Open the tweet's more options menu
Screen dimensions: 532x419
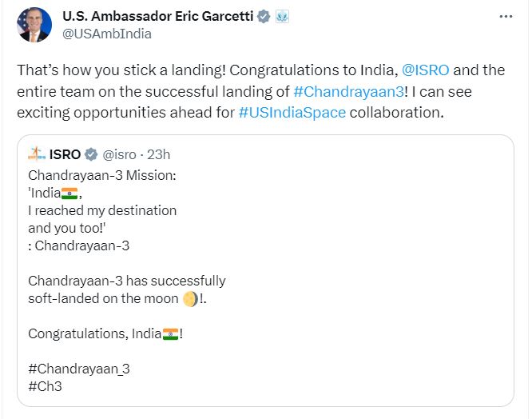[505, 16]
